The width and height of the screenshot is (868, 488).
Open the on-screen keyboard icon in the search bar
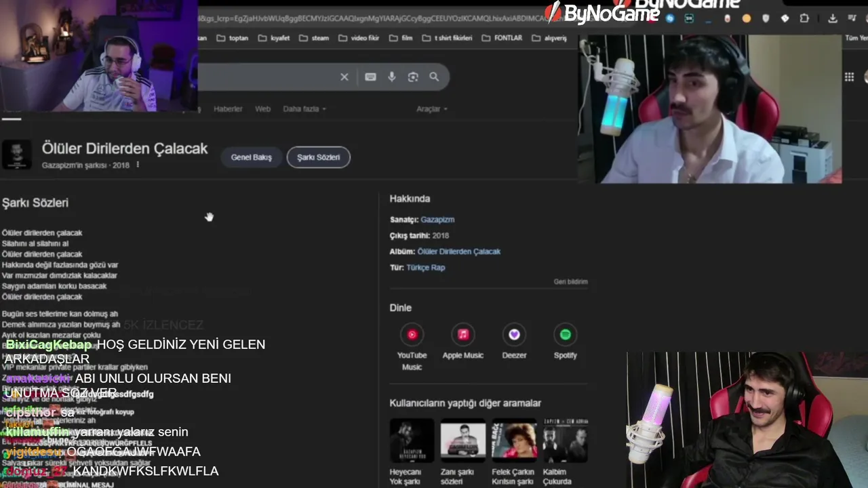click(370, 77)
